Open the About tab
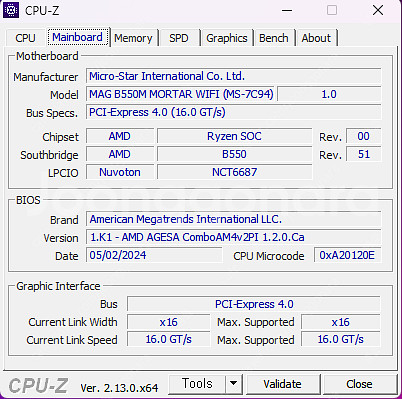 click(316, 38)
